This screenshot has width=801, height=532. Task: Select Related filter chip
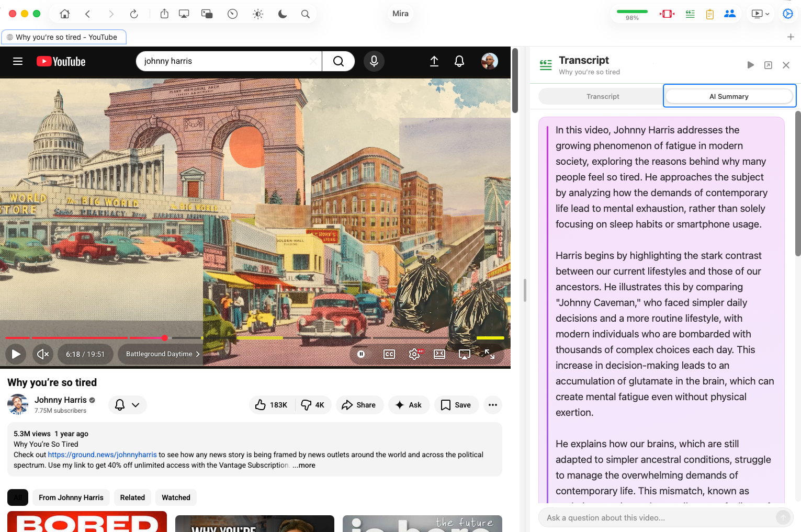[x=132, y=497]
